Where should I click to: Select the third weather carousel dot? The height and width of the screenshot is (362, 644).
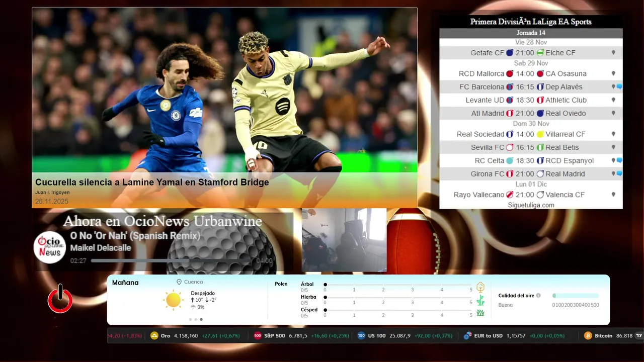[201, 319]
